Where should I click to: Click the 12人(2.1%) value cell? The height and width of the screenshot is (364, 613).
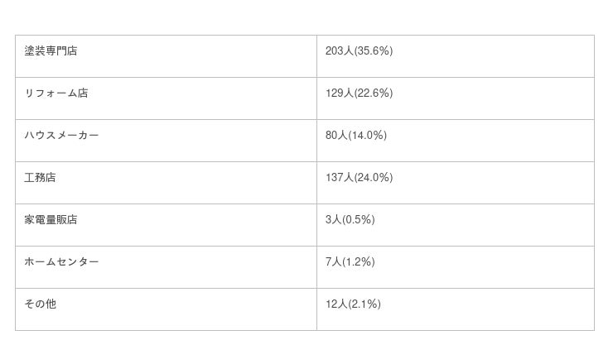[x=353, y=304]
